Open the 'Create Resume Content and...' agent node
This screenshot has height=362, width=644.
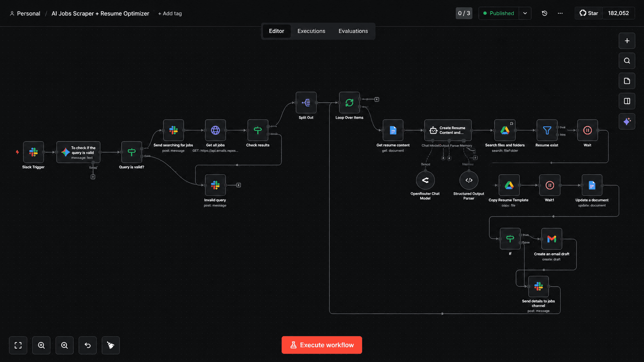click(448, 130)
